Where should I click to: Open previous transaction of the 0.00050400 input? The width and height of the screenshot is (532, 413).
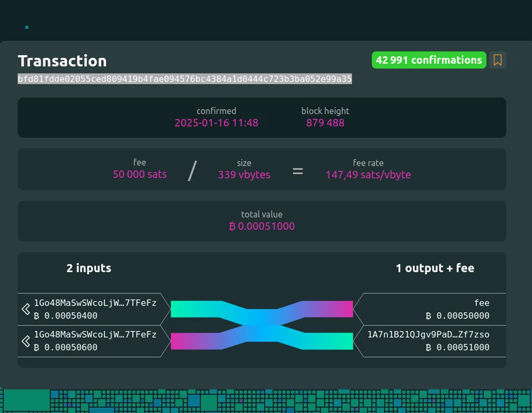point(25,309)
